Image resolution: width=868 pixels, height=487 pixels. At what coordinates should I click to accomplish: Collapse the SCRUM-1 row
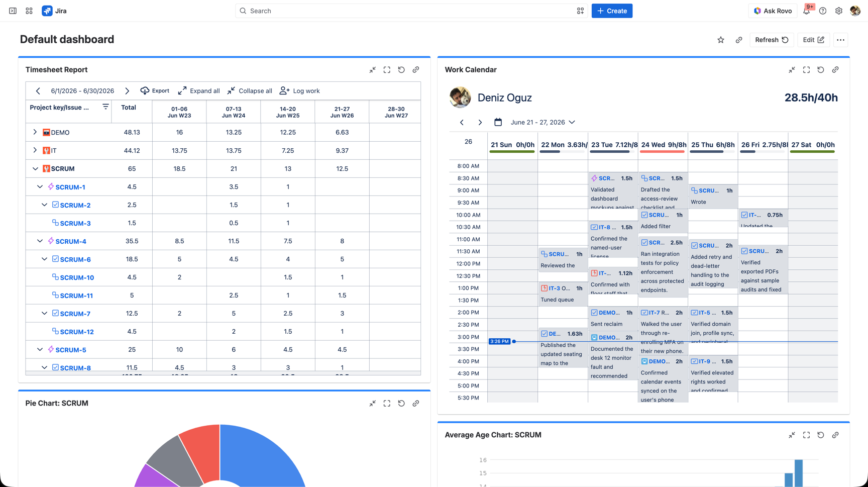40,187
